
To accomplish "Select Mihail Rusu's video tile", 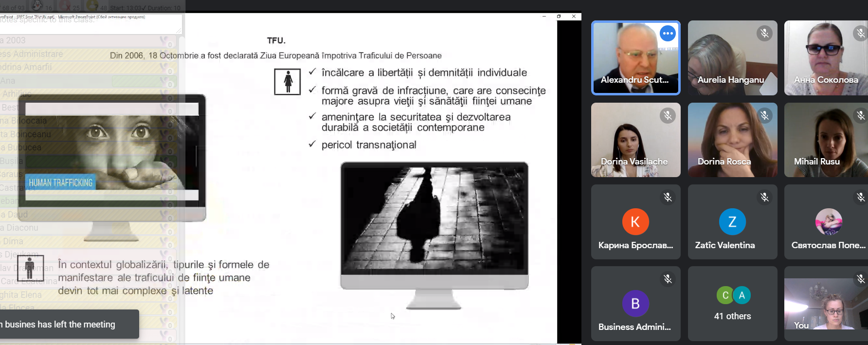I will (x=826, y=140).
